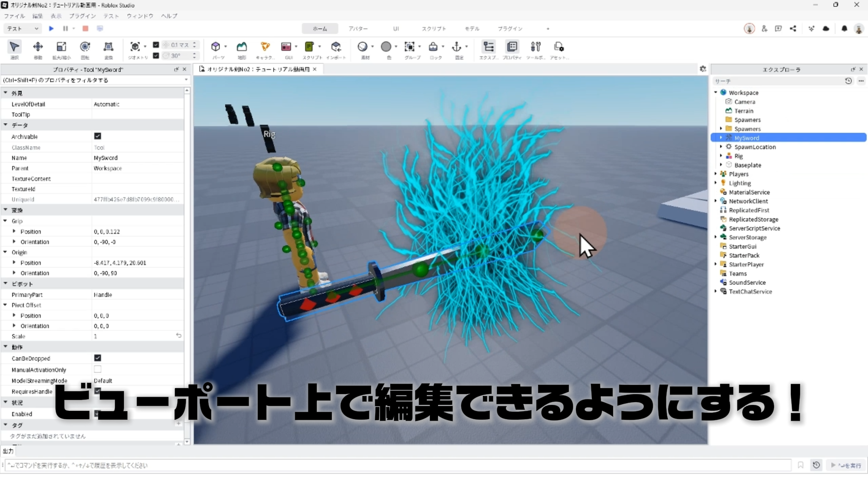The height and width of the screenshot is (488, 868).
Task: Open the モデル ribbon tab
Action: point(472,28)
